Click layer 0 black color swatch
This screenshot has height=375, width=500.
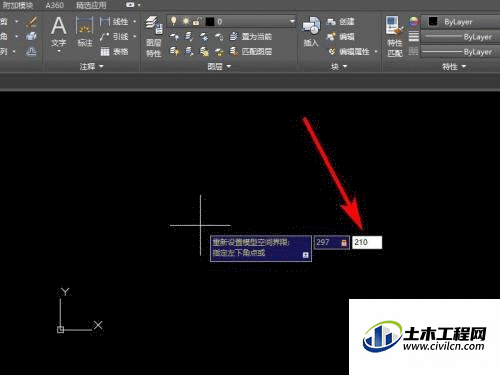click(x=210, y=22)
